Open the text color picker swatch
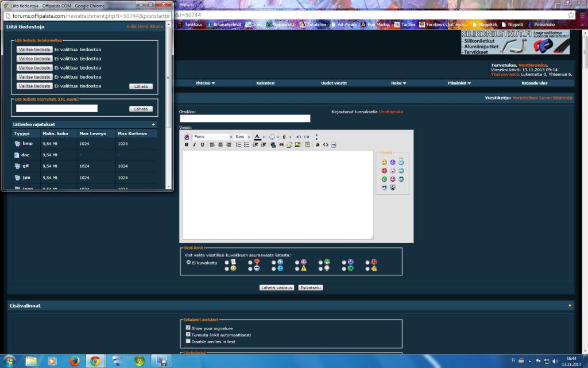The height and width of the screenshot is (368, 588). coord(257,137)
